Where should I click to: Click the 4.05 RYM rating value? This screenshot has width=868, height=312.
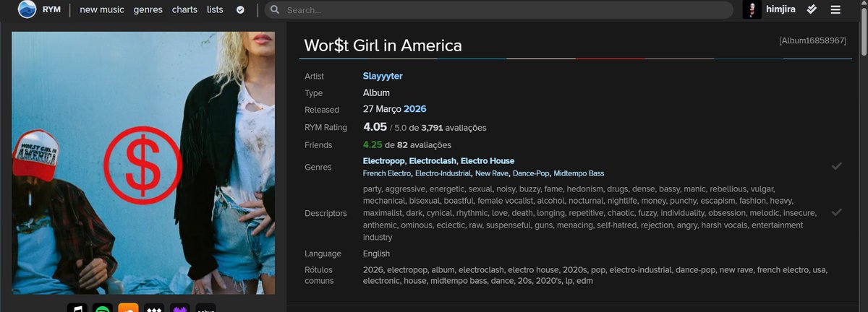(x=375, y=127)
